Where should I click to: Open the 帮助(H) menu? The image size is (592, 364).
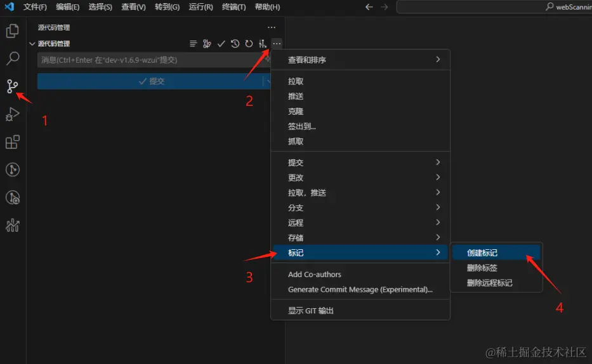pos(267,7)
